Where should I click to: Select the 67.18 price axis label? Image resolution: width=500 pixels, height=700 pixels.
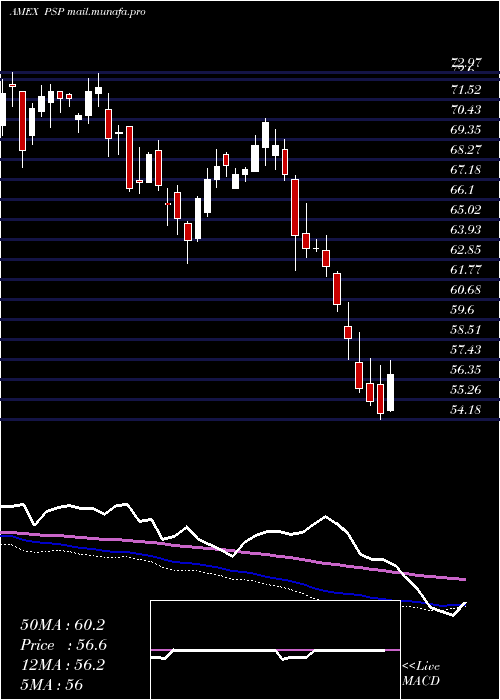(466, 170)
